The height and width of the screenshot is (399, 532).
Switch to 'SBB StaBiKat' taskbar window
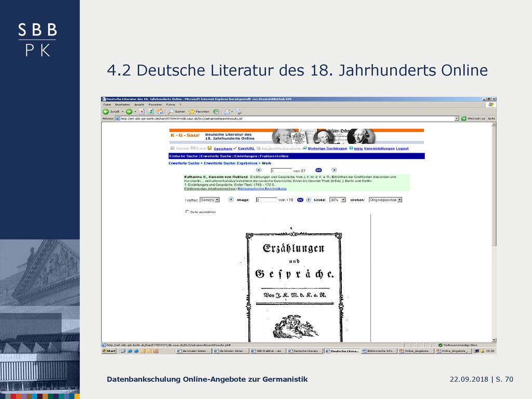click(268, 351)
